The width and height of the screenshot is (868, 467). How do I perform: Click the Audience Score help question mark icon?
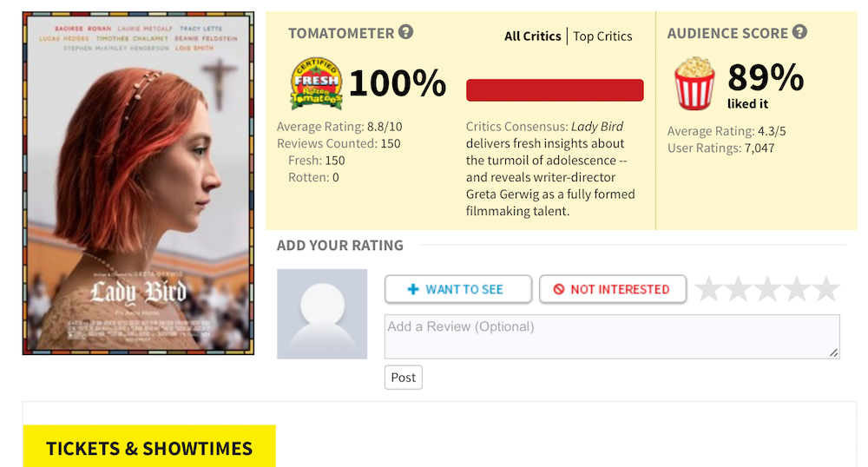tap(799, 32)
